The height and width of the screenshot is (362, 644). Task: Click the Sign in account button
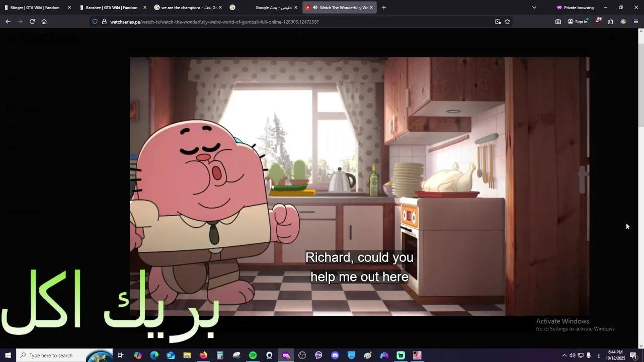tap(578, 22)
